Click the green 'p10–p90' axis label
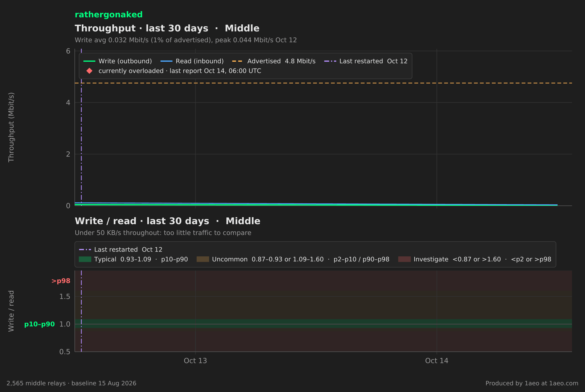This screenshot has width=585, height=392. tap(40, 324)
